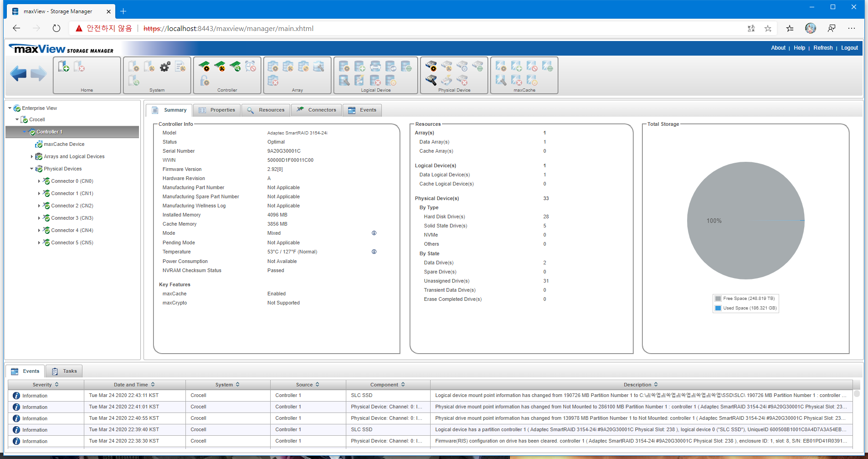Expand Connector 0 (CN0) node
Viewport: 868px width, 459px height.
(39, 181)
